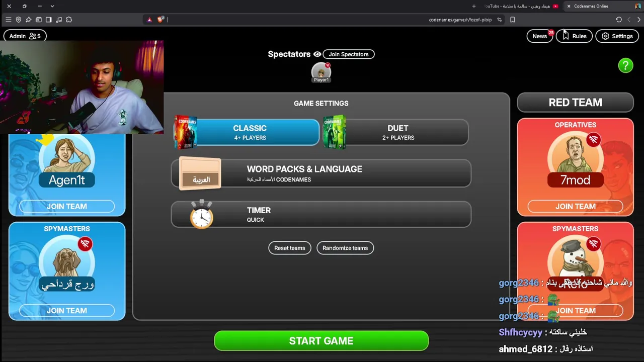The width and height of the screenshot is (644, 362).
Task: Click the GAME SETTINGS heading
Action: [x=321, y=103]
